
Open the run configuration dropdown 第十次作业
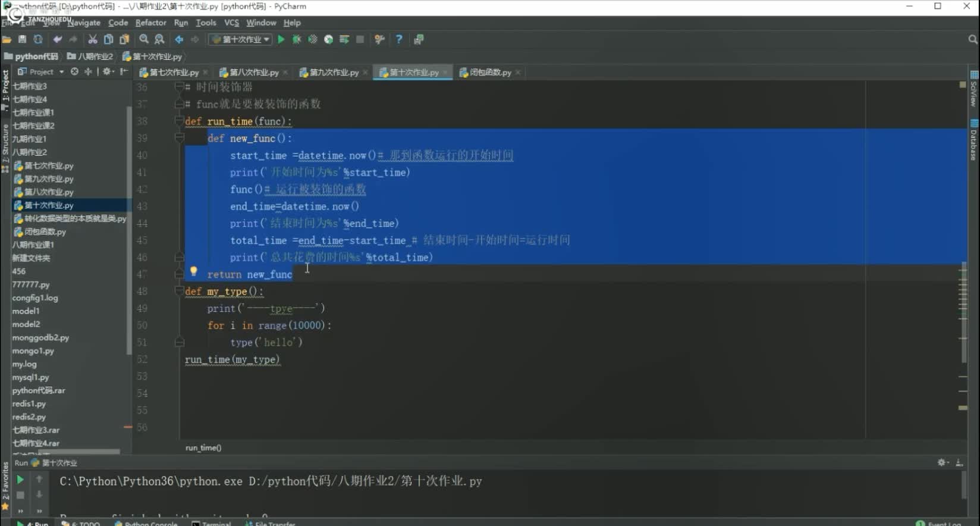point(240,39)
